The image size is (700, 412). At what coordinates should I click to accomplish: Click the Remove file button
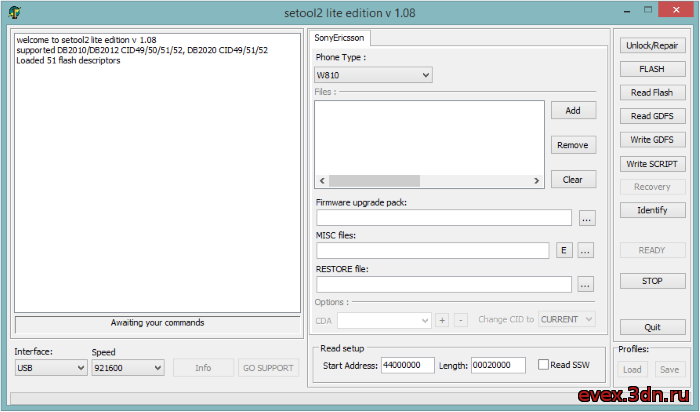573,145
